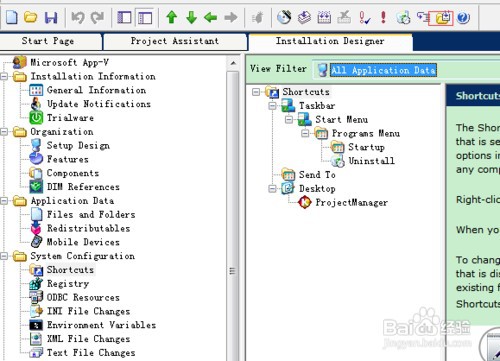This screenshot has height=361, width=500.
Task: Click the left tree scrollbar up arrow
Action: click(233, 63)
